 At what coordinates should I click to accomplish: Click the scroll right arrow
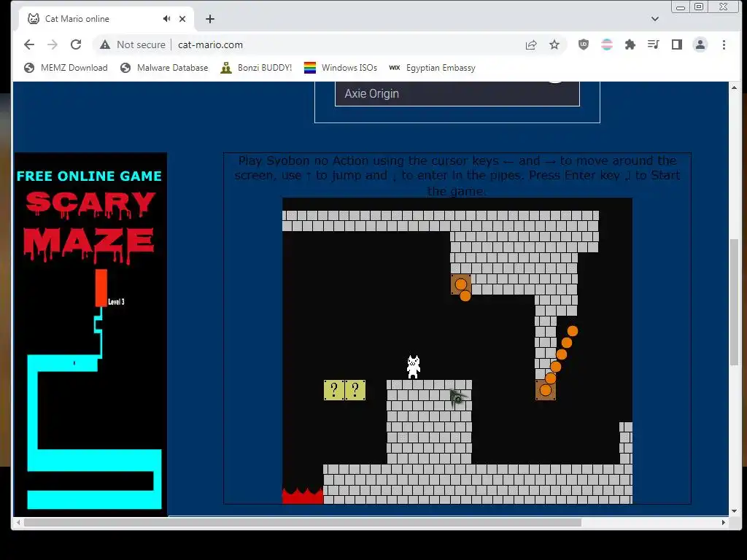point(723,522)
